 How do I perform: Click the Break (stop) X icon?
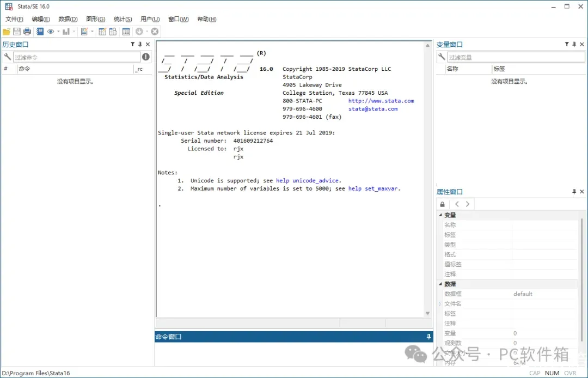pyautogui.click(x=155, y=32)
